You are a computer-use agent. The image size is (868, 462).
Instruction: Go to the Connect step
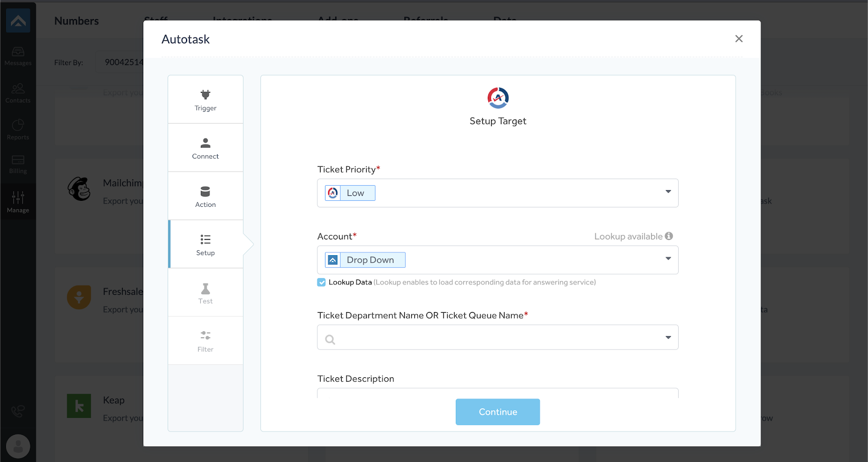coord(206,148)
